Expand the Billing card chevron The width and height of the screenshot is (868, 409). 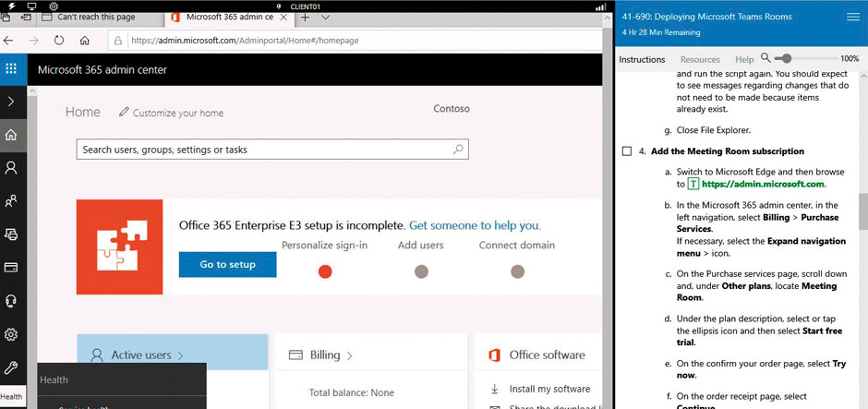pos(350,355)
